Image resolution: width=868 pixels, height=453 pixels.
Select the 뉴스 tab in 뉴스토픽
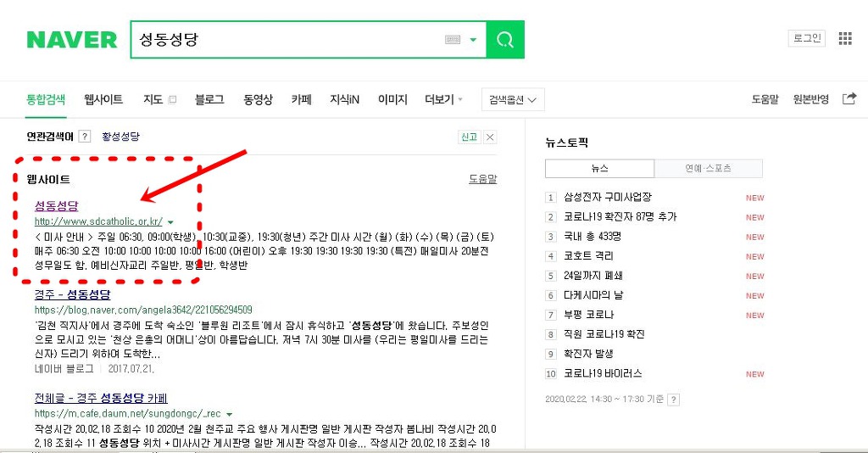[599, 168]
